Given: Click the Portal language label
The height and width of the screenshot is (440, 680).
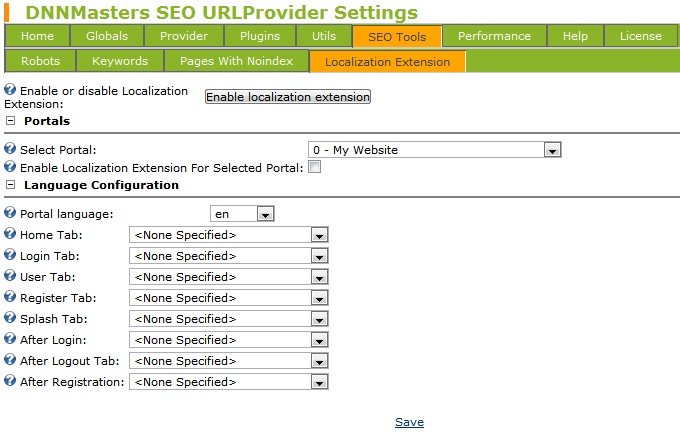Looking at the screenshot, I should tap(66, 214).
